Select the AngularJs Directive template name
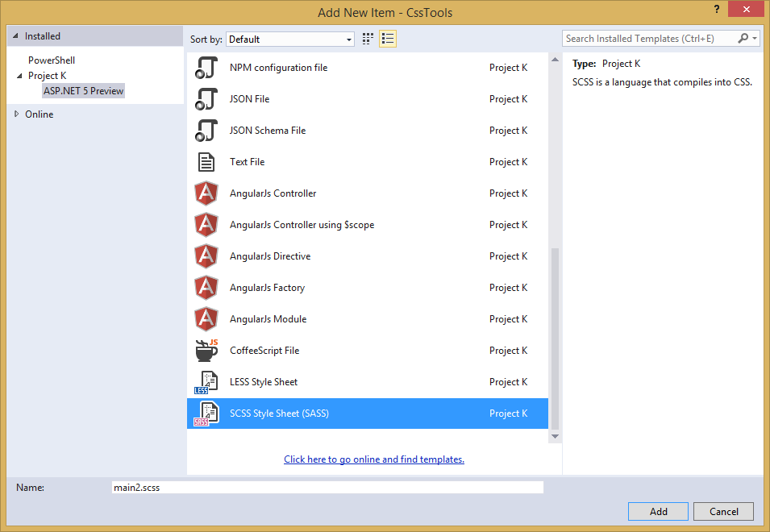The height and width of the screenshot is (532, 770). pos(270,256)
